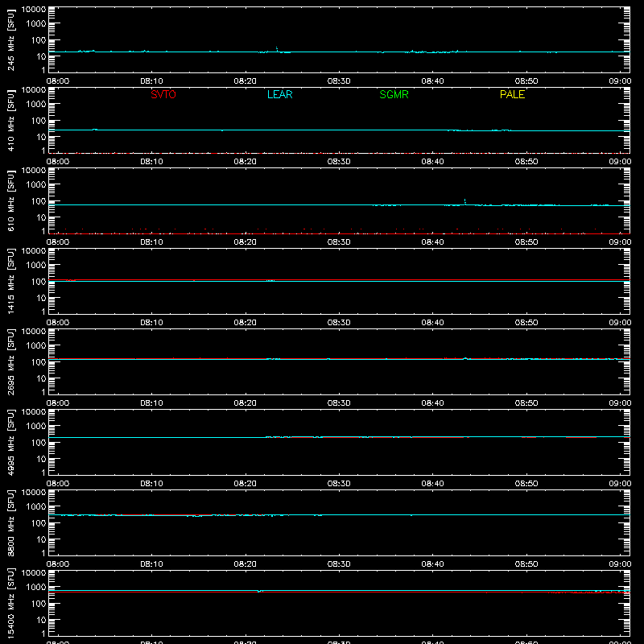Click the 08:00 label under 245 MHz plot
The image size is (644, 644).
58,81
